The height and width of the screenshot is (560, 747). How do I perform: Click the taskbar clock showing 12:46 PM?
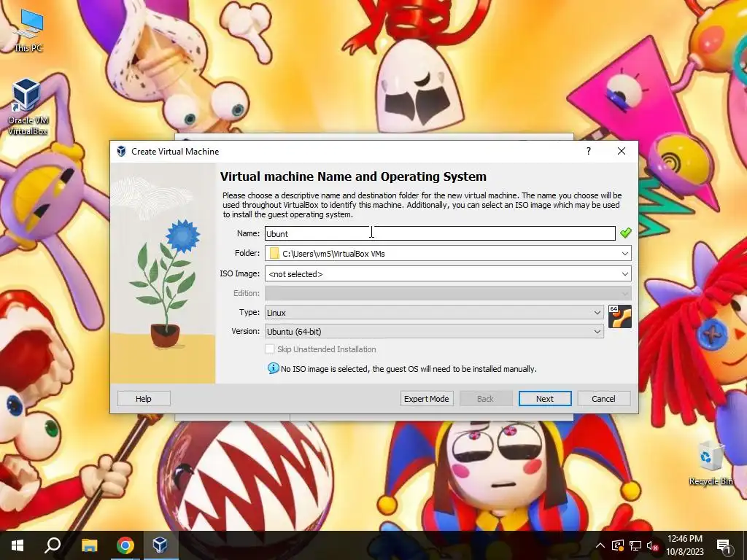[x=684, y=545]
